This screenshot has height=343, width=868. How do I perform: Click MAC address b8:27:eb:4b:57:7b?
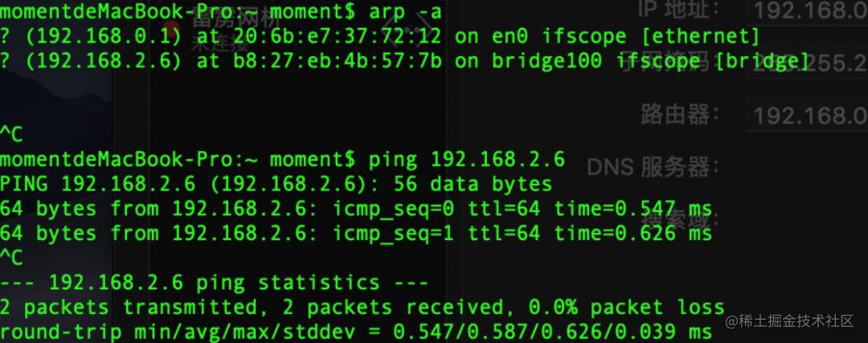tap(337, 60)
